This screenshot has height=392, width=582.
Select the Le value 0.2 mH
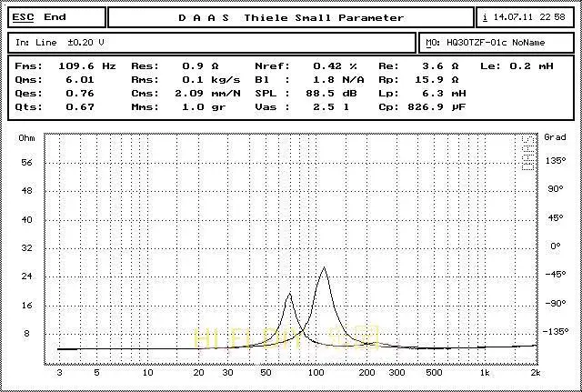pos(531,66)
